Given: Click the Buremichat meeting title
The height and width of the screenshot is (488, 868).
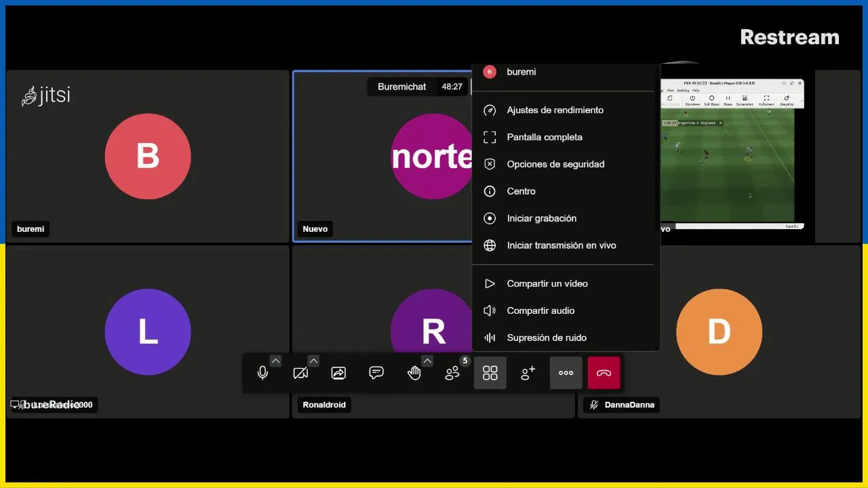Looking at the screenshot, I should (402, 87).
